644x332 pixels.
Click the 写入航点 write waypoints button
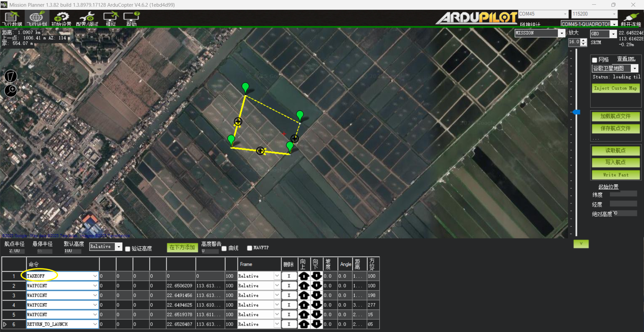[615, 162]
